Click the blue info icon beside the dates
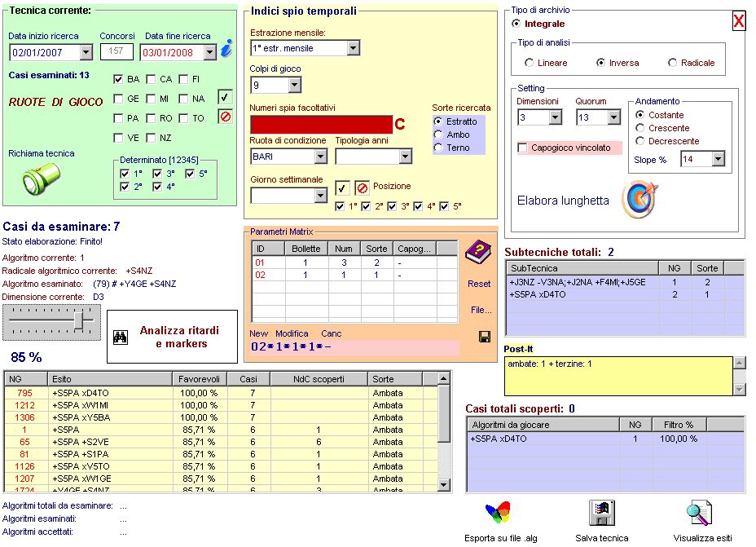 click(226, 49)
